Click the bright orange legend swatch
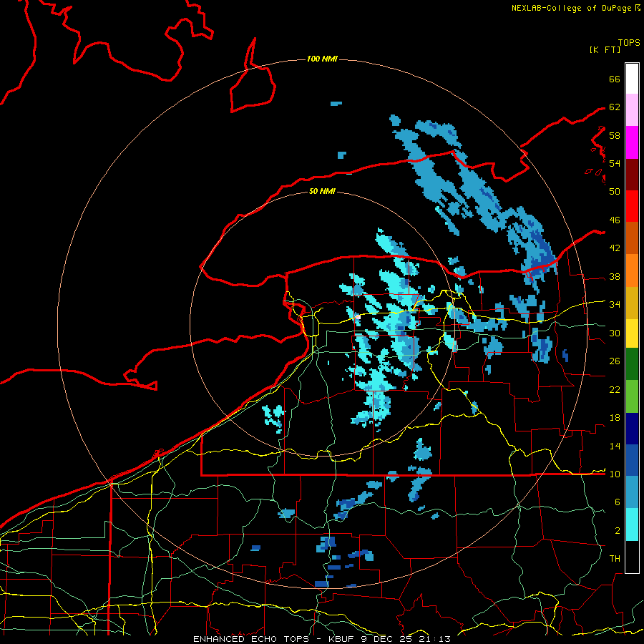Screen dimensions: 644x644 click(x=632, y=270)
